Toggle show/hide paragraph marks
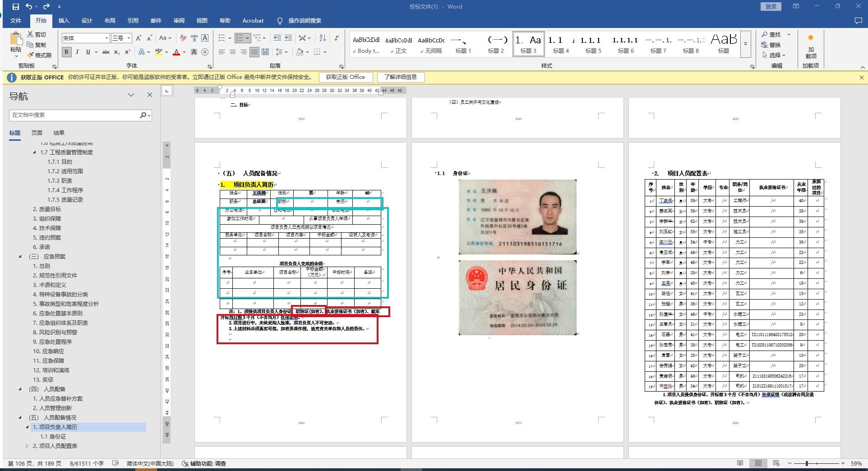 pos(337,38)
